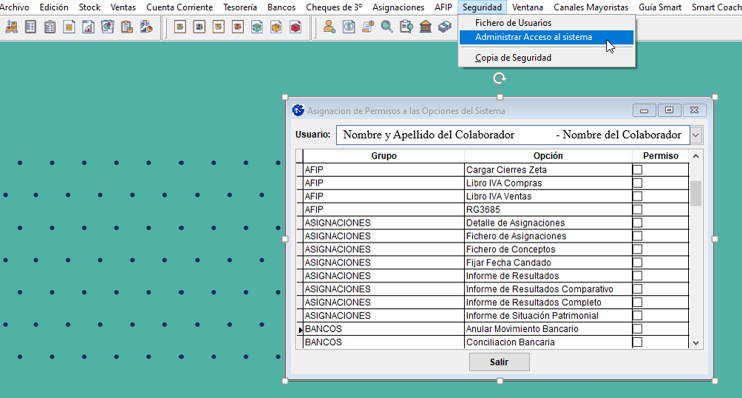Choose Fichero de Usuarios from menu
This screenshot has width=742, height=398.
tap(513, 23)
